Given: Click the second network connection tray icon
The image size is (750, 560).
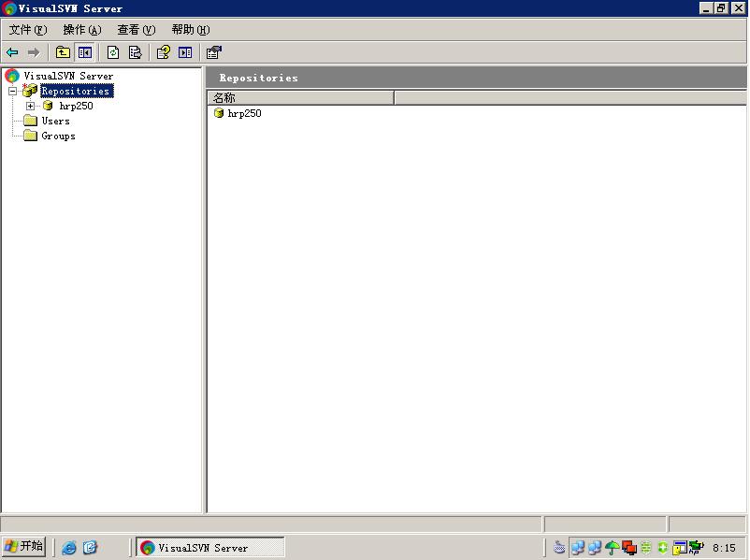Looking at the screenshot, I should coord(595,547).
